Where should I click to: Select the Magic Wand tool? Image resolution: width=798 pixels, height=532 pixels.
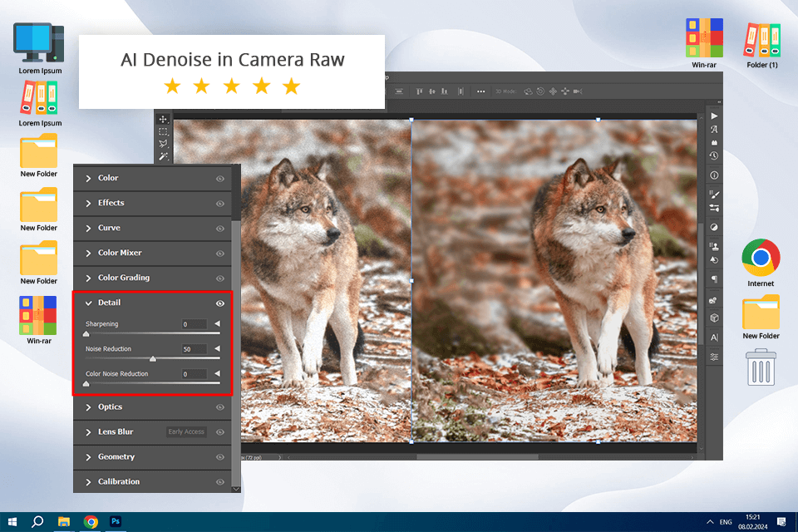coord(164,156)
